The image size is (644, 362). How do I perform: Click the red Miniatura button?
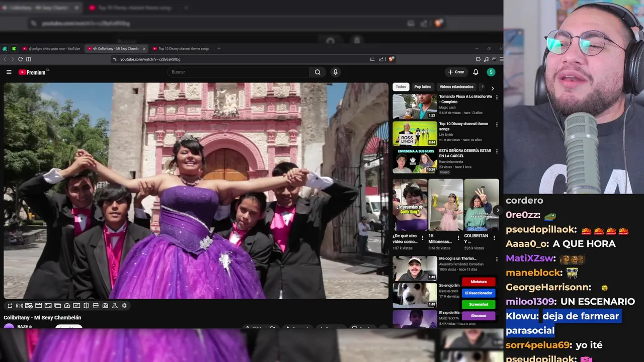pyautogui.click(x=478, y=282)
